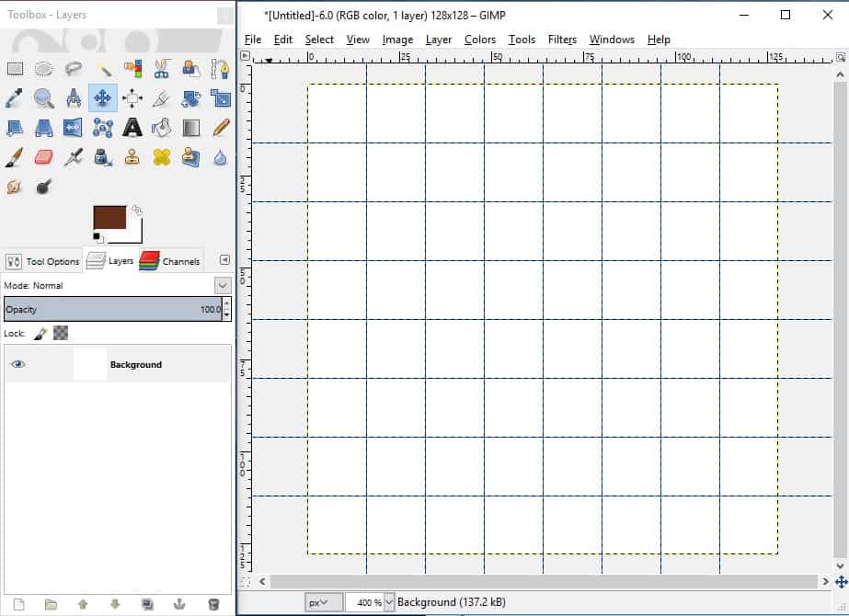The width and height of the screenshot is (849, 616).
Task: Adjust the layer Opacity slider
Action: click(x=113, y=309)
